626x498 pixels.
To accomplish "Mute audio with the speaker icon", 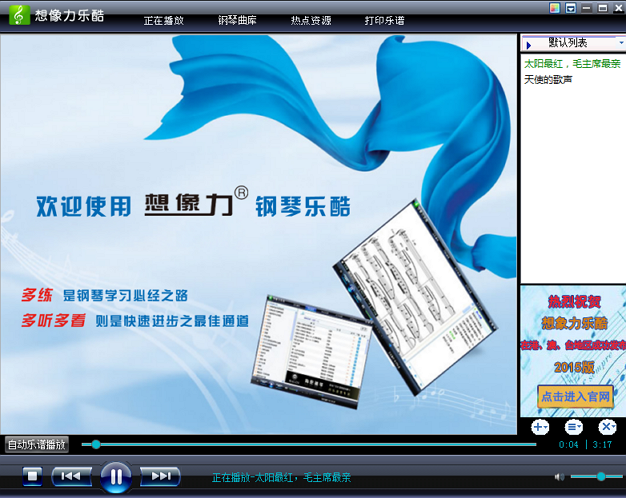I will 559,476.
